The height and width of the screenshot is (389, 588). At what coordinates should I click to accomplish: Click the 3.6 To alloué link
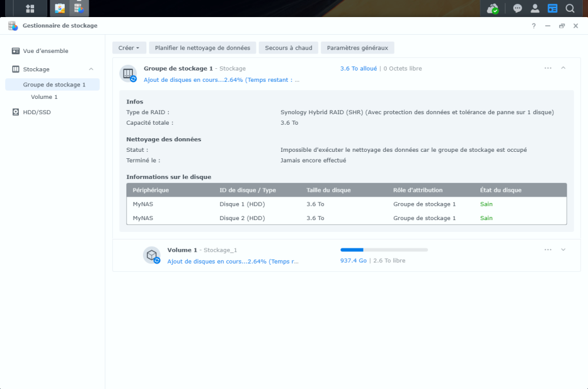point(359,68)
